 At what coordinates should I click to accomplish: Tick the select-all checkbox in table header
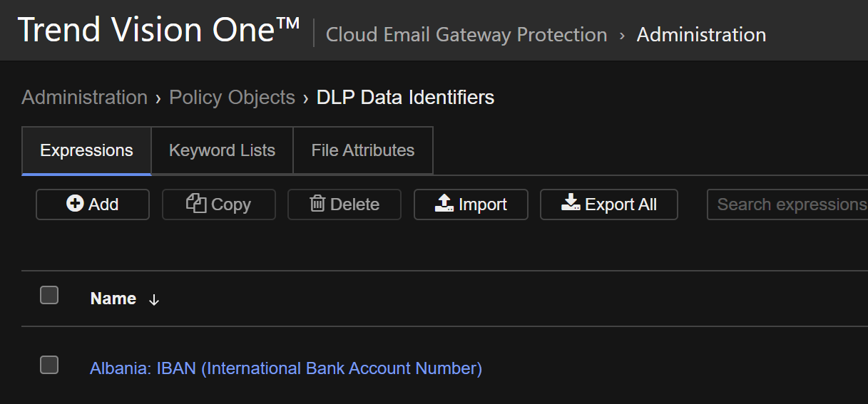(x=49, y=295)
